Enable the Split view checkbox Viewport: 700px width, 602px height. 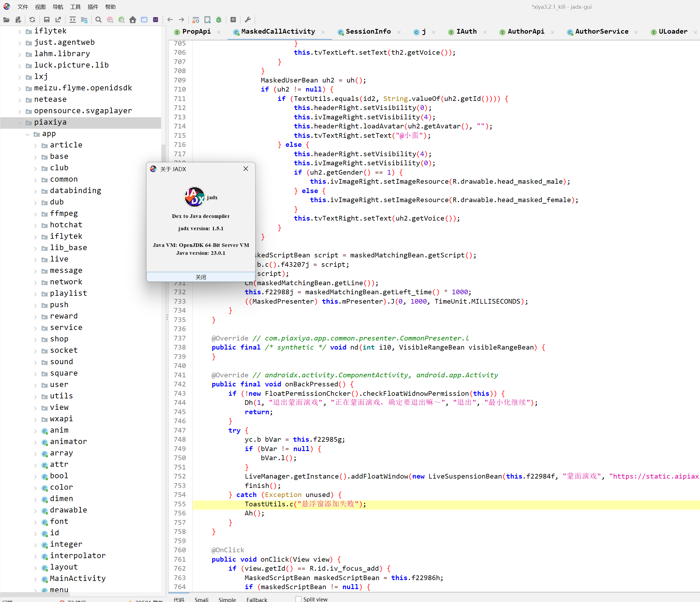298,599
